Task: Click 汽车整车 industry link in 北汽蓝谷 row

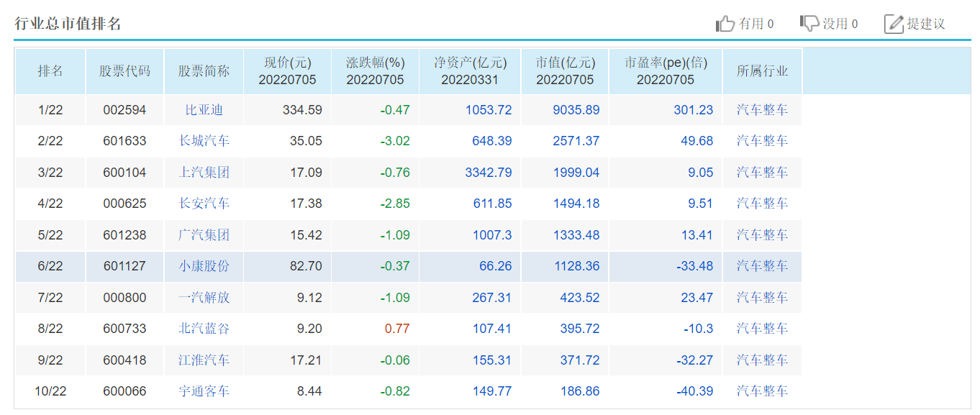Action: click(x=763, y=329)
